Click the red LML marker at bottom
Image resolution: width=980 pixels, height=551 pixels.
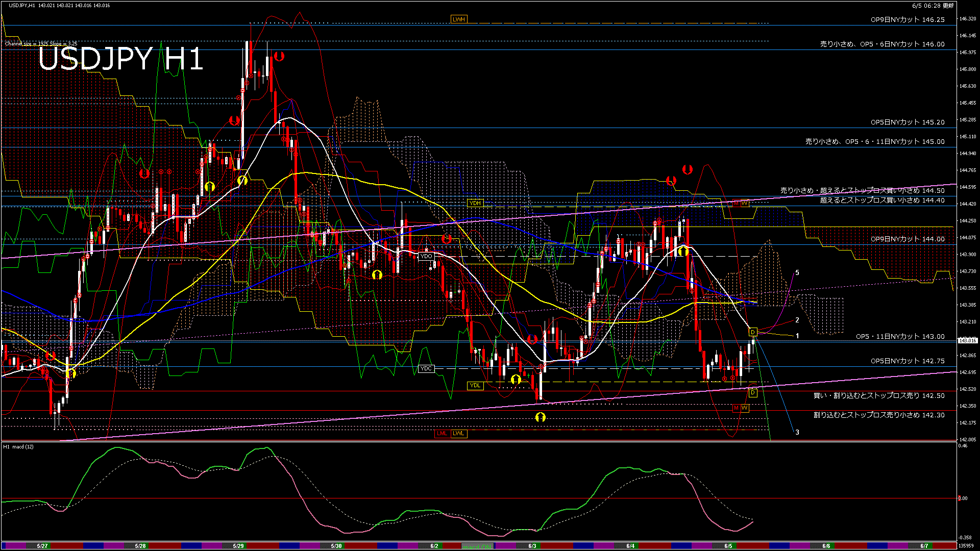pos(442,434)
